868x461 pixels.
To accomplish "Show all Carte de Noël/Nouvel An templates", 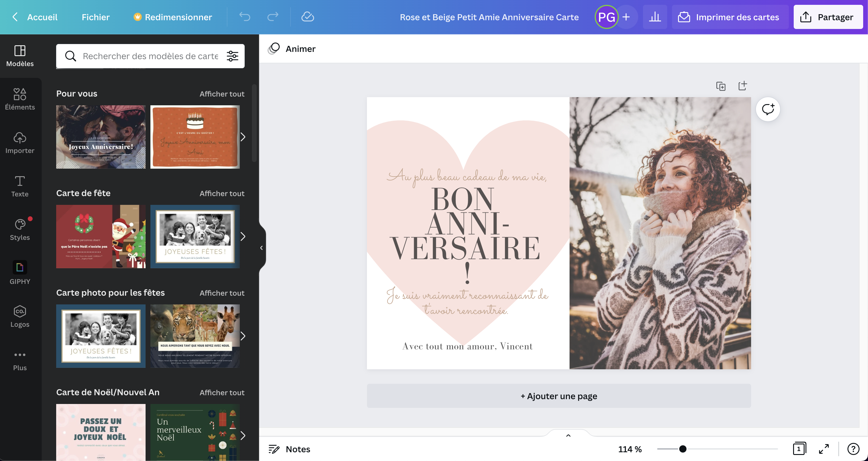I will [222, 393].
